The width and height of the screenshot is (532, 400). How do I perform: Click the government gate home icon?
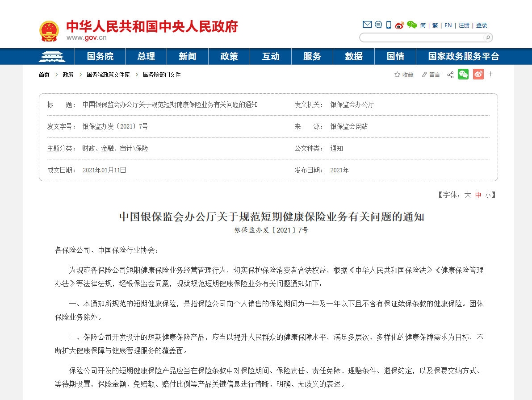click(52, 57)
